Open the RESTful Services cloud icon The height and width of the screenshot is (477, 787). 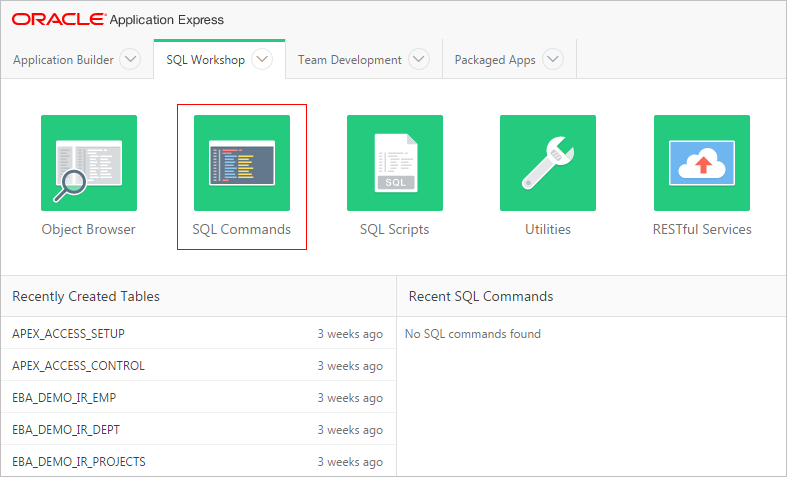(x=701, y=163)
